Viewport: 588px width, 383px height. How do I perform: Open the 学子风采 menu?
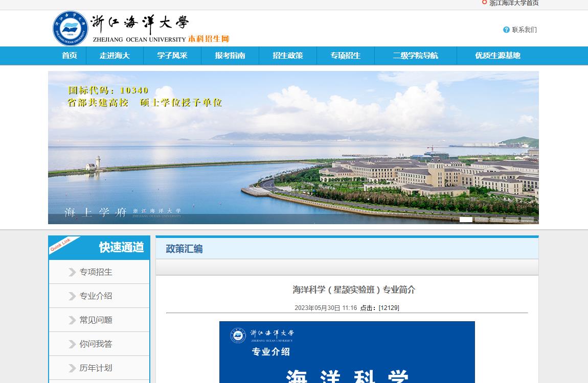click(x=172, y=56)
